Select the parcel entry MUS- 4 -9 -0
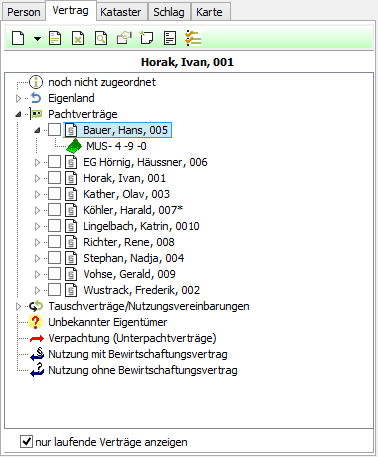The width and height of the screenshot is (378, 457). pos(116,146)
